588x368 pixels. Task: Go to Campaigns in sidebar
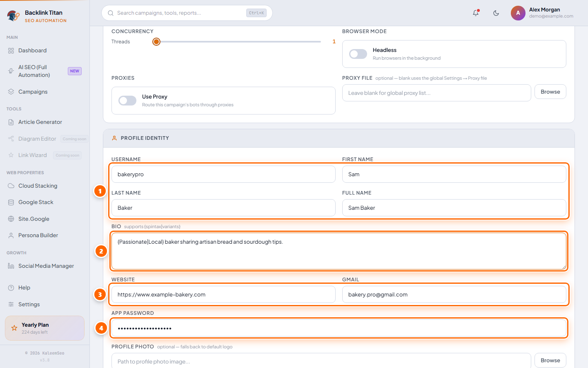[45, 92]
